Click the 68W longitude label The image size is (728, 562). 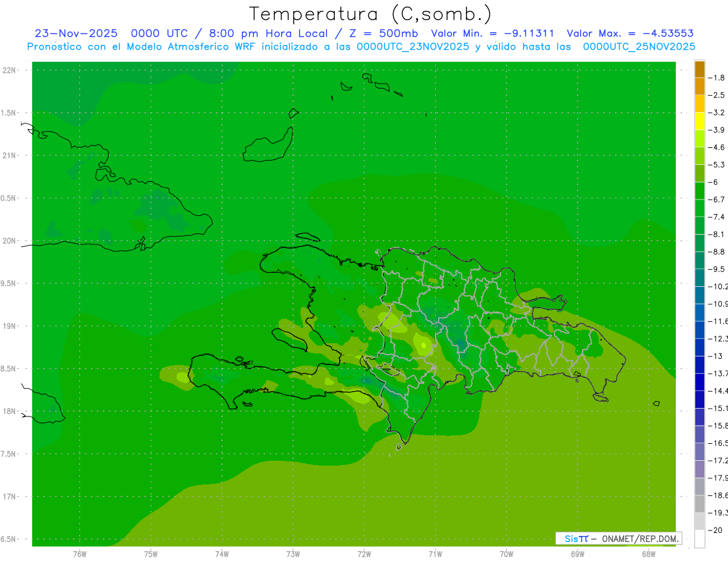(x=648, y=554)
